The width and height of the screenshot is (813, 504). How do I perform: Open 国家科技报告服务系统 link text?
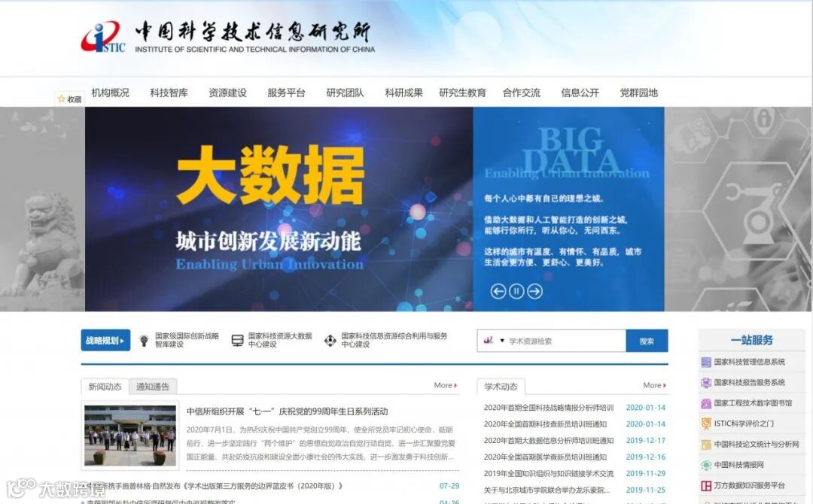pos(749,383)
